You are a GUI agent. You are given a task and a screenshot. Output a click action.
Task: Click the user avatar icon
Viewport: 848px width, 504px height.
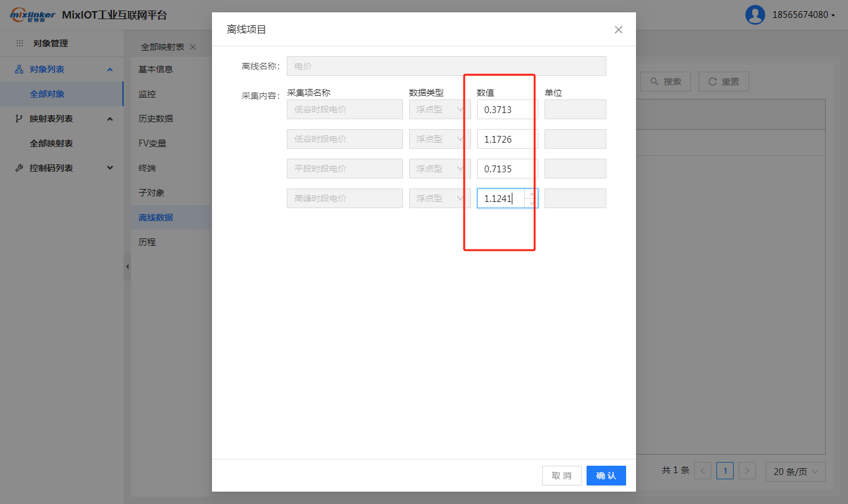755,15
